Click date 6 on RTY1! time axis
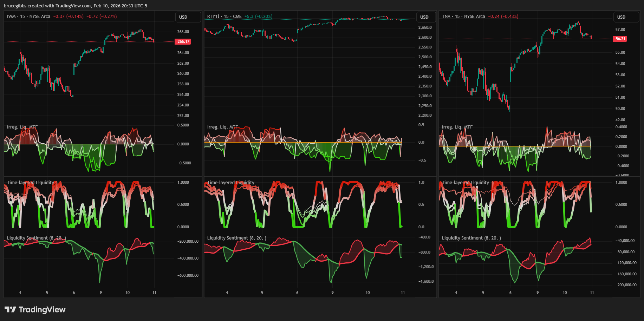 pyautogui.click(x=297, y=293)
